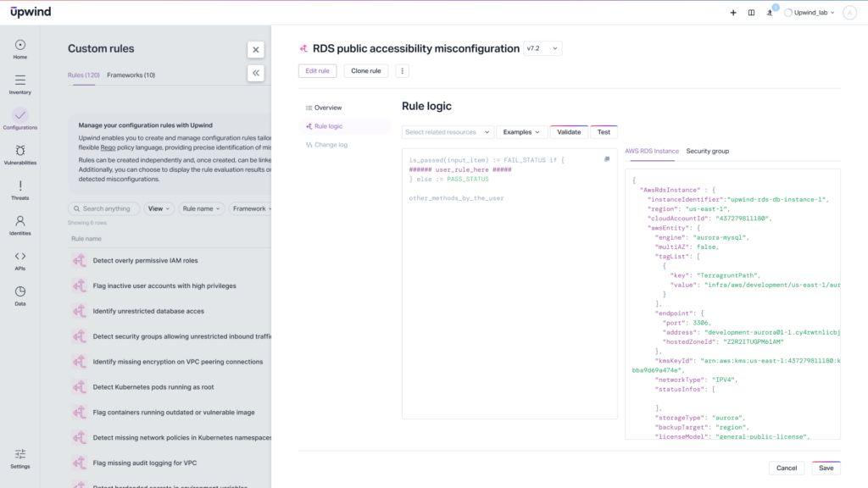Open Settings in the sidebar
Image resolution: width=868 pixels, height=488 pixels.
click(20, 458)
